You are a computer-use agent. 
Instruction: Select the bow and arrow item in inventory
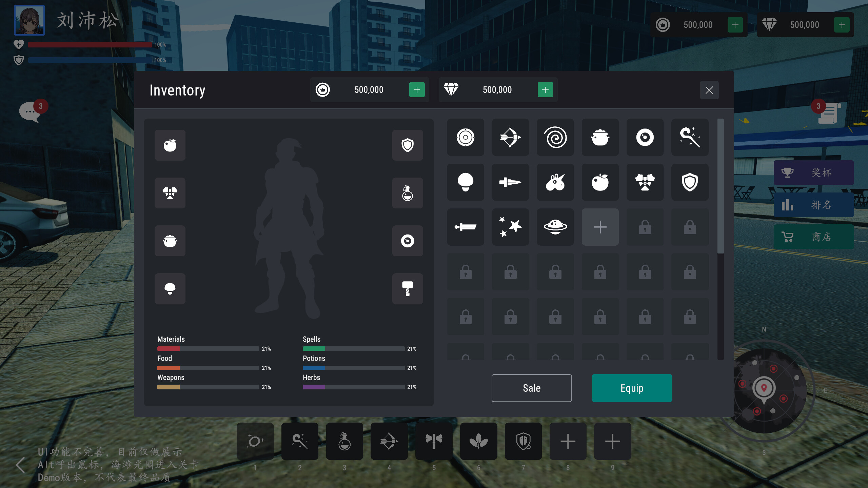(510, 138)
